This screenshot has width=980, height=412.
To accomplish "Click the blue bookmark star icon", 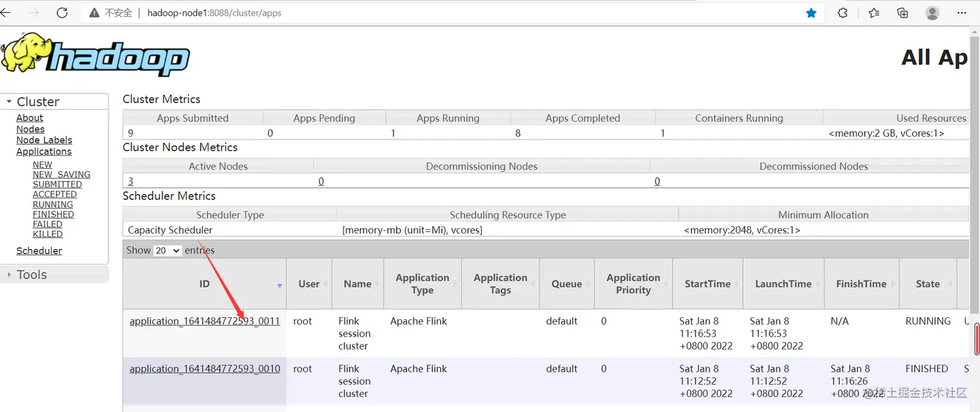I will pyautogui.click(x=811, y=13).
